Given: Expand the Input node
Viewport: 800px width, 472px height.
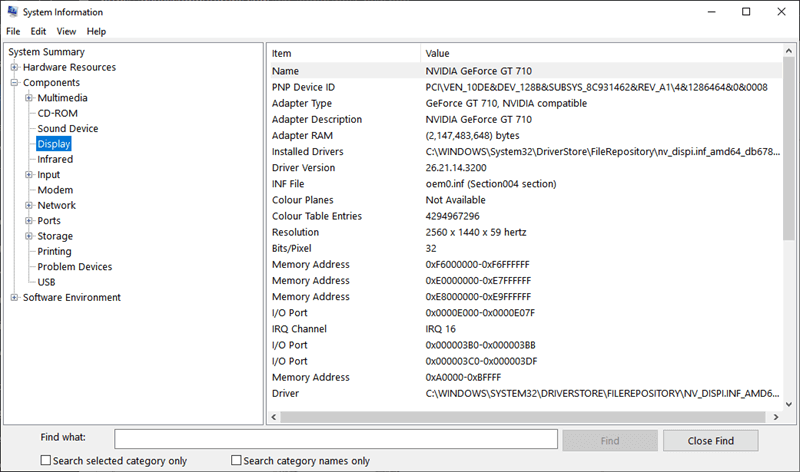Looking at the screenshot, I should pos(29,175).
